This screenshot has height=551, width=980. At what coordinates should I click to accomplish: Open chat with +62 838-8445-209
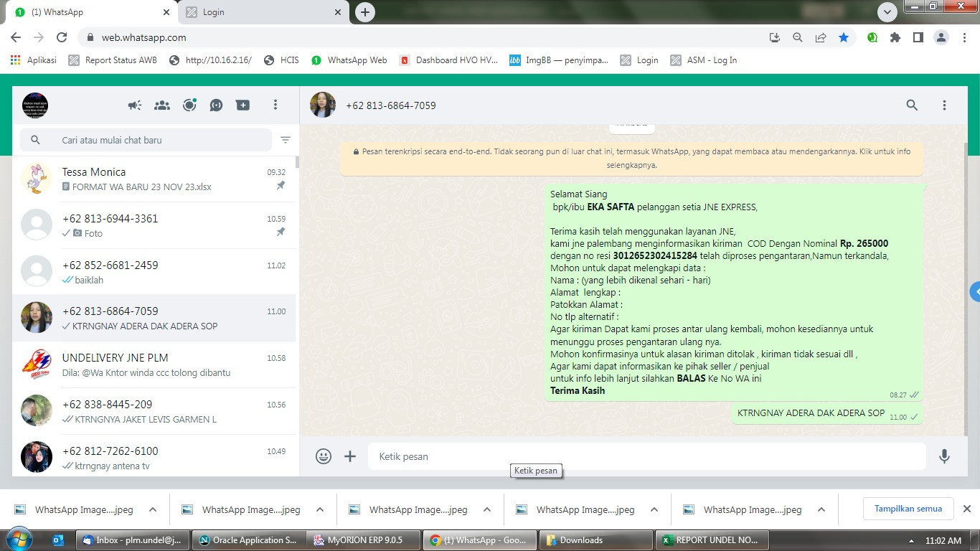coord(154,411)
